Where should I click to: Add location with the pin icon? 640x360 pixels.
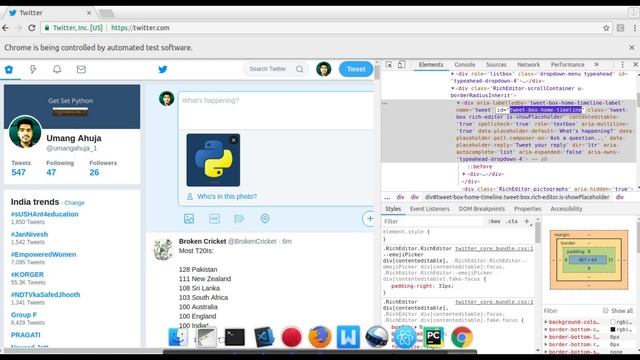point(265,219)
